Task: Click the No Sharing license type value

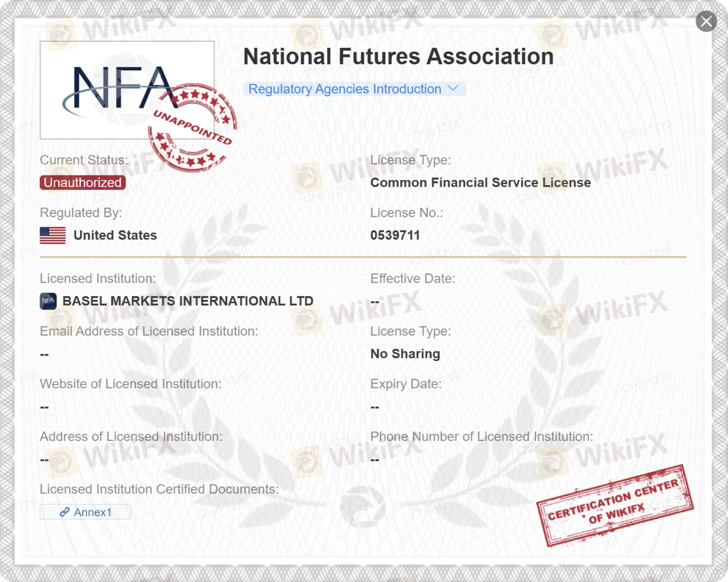Action: 405,354
